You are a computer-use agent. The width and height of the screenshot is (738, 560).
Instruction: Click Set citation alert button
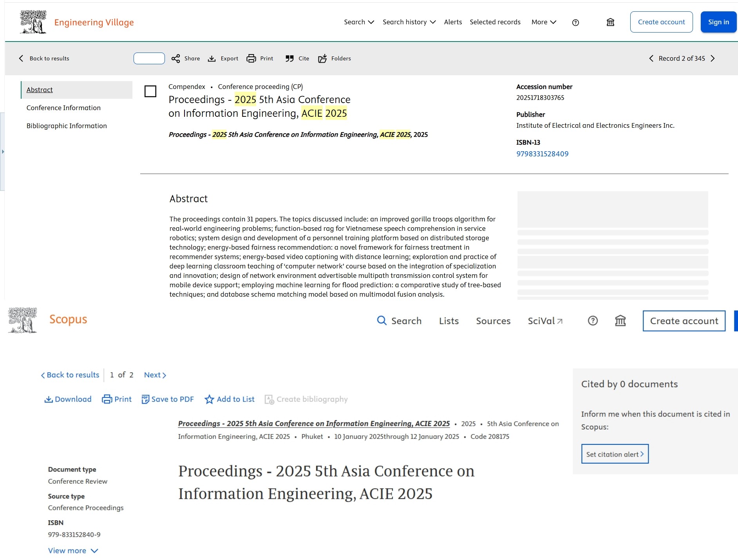tap(615, 454)
